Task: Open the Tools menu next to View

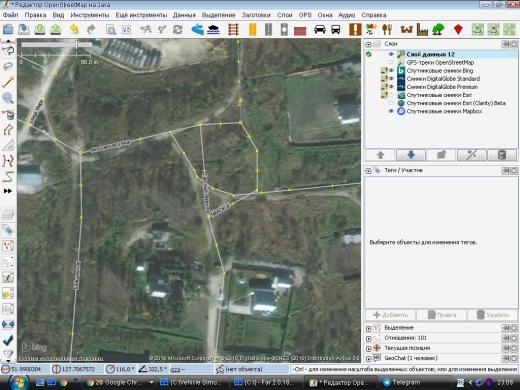Action: point(90,15)
